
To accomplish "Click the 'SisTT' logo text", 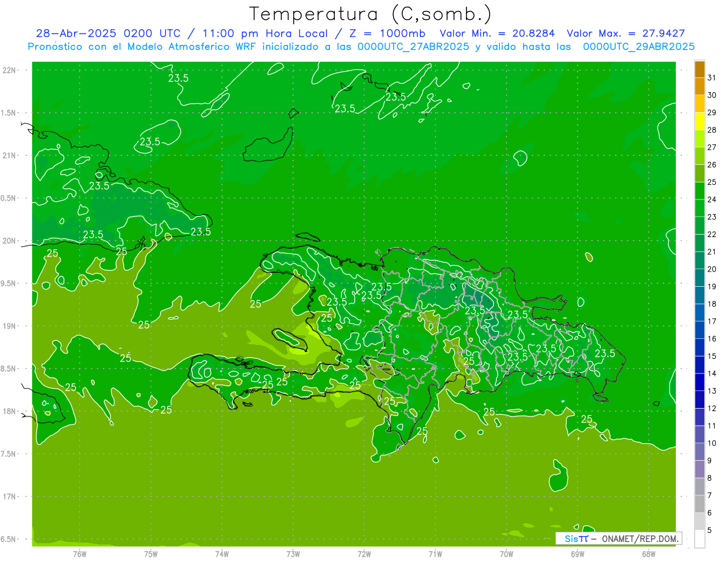I will point(576,538).
